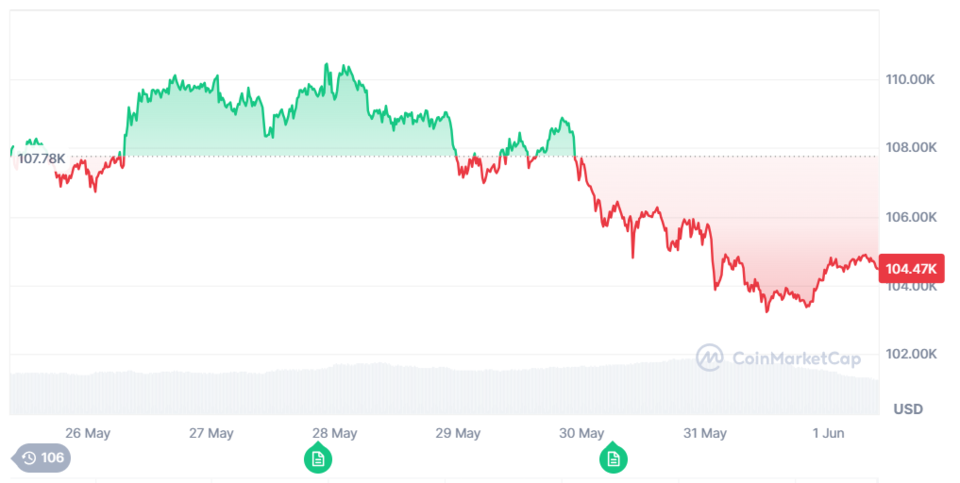Select the 26 May date label
The image size is (960, 483).
click(87, 433)
